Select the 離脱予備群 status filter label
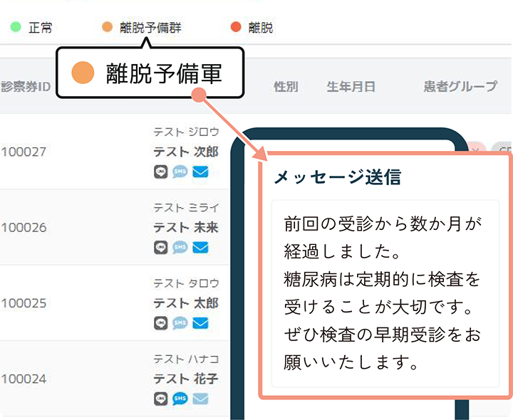 click(x=150, y=28)
